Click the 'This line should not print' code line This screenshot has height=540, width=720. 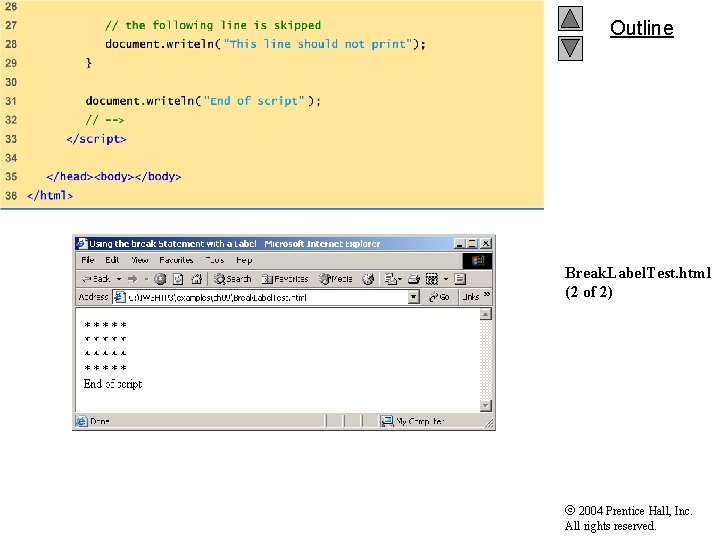coord(265,44)
